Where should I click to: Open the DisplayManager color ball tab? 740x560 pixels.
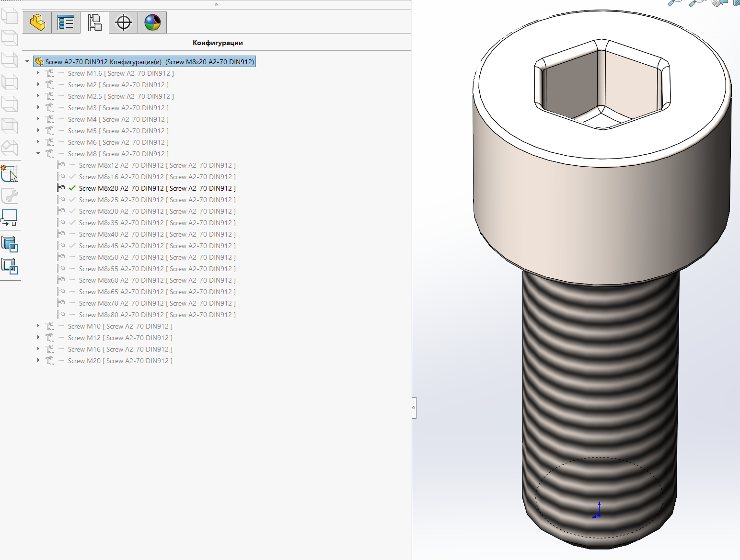click(x=152, y=23)
